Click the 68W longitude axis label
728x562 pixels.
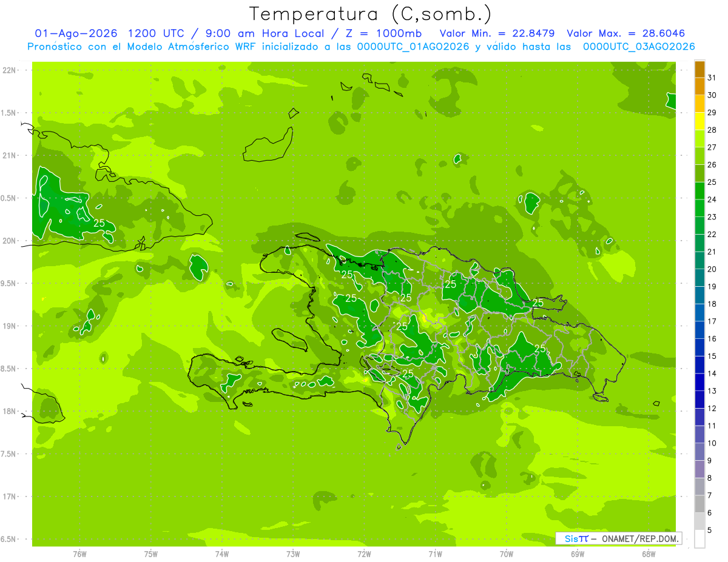point(649,554)
